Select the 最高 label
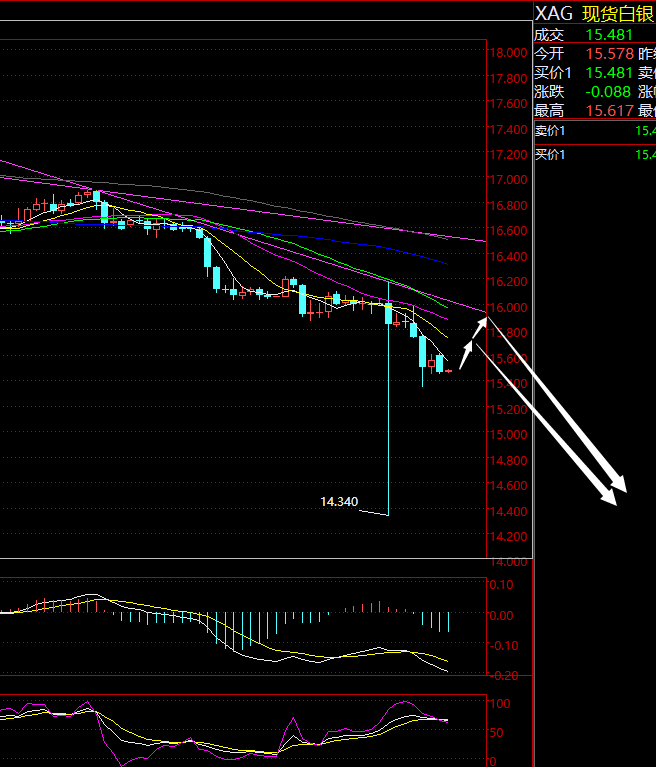 point(549,111)
